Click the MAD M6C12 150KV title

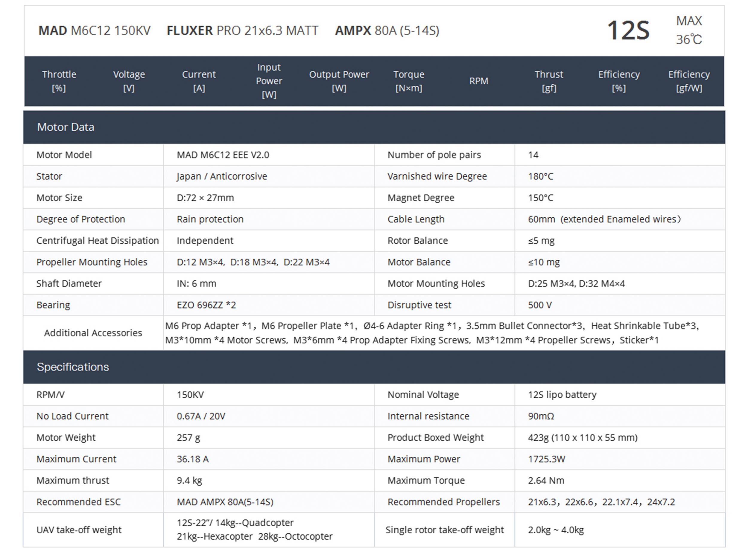pyautogui.click(x=94, y=31)
